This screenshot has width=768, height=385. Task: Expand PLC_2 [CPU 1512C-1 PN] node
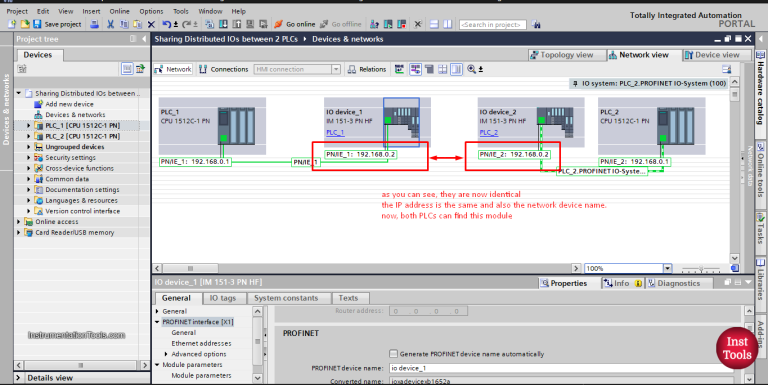28,136
